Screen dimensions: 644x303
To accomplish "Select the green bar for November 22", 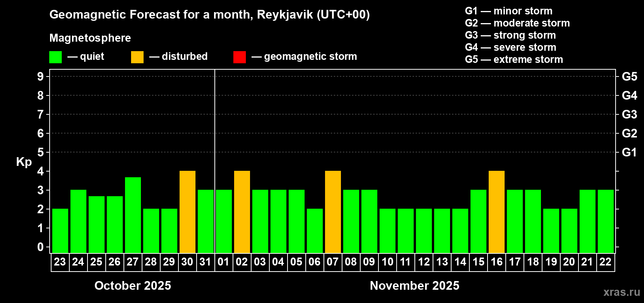I will [606, 221].
